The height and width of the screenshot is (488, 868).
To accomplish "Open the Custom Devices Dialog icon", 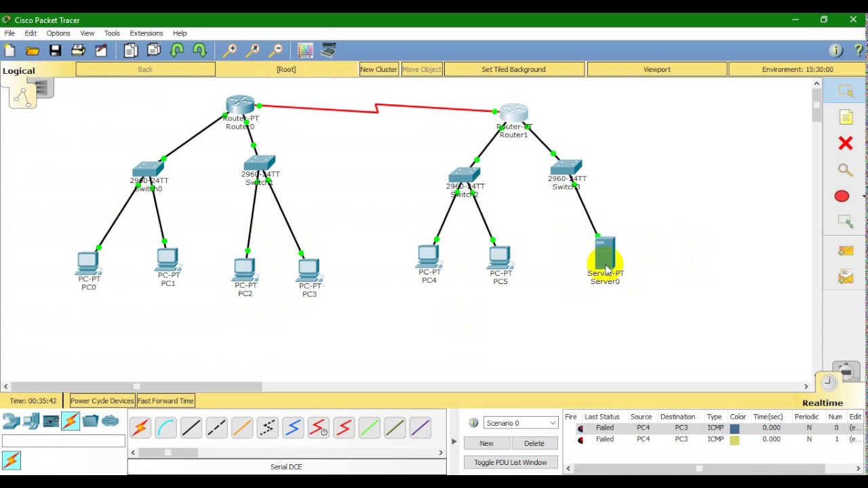I will [328, 50].
